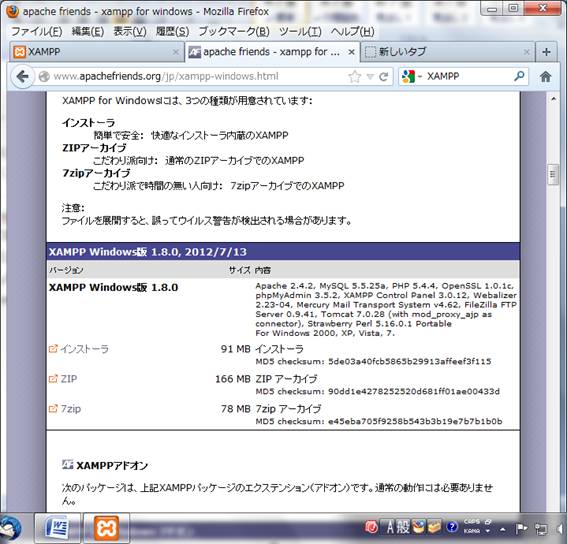Download the ZIP archive link
The height and width of the screenshot is (544, 567).
tap(69, 379)
